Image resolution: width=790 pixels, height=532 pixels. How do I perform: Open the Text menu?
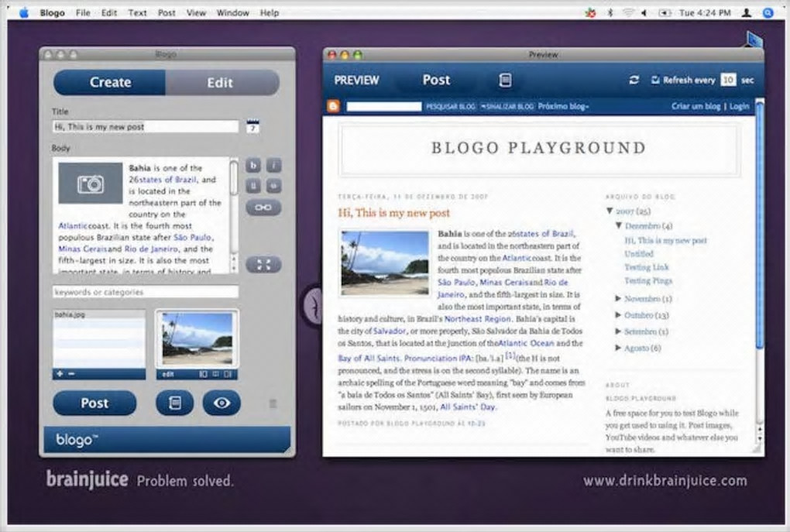(137, 12)
